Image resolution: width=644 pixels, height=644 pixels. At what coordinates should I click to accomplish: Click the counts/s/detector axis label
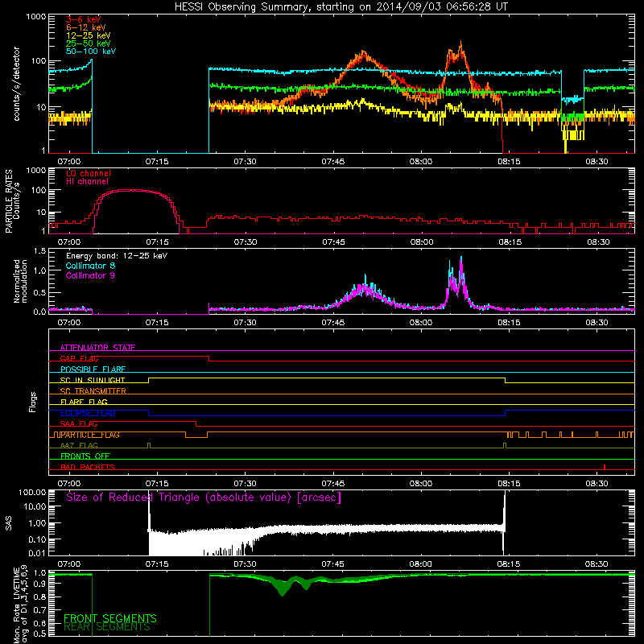point(16,84)
